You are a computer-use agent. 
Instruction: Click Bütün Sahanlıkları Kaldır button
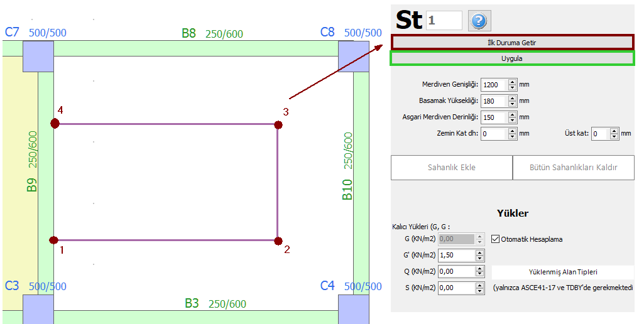tap(573, 168)
